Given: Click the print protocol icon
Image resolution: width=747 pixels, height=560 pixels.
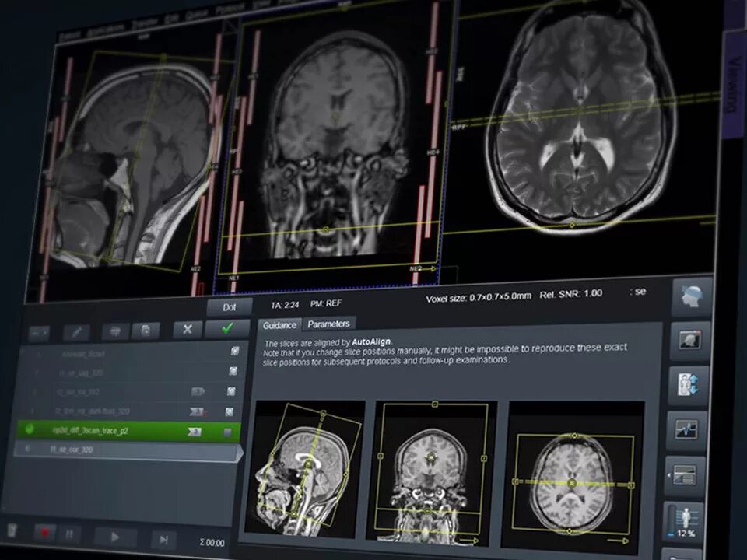Looking at the screenshot, I should pyautogui.click(x=115, y=331).
